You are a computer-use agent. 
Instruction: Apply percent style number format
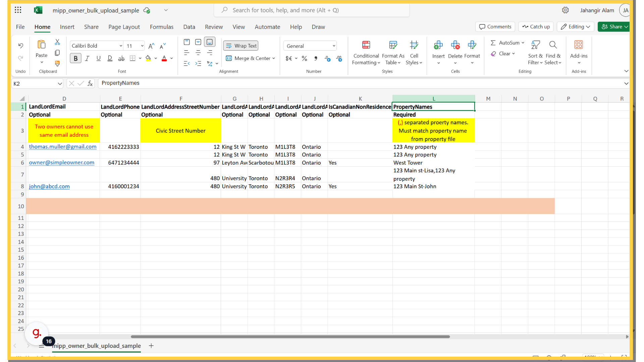[305, 58]
